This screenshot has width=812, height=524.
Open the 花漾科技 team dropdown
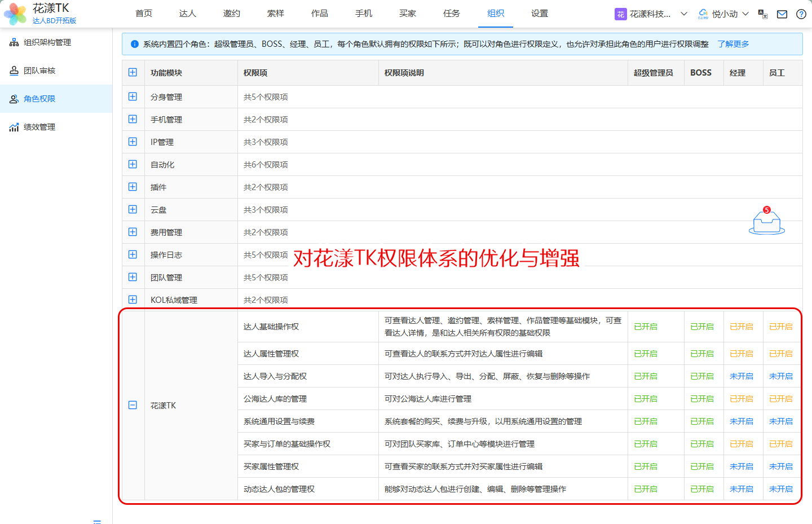coord(651,14)
